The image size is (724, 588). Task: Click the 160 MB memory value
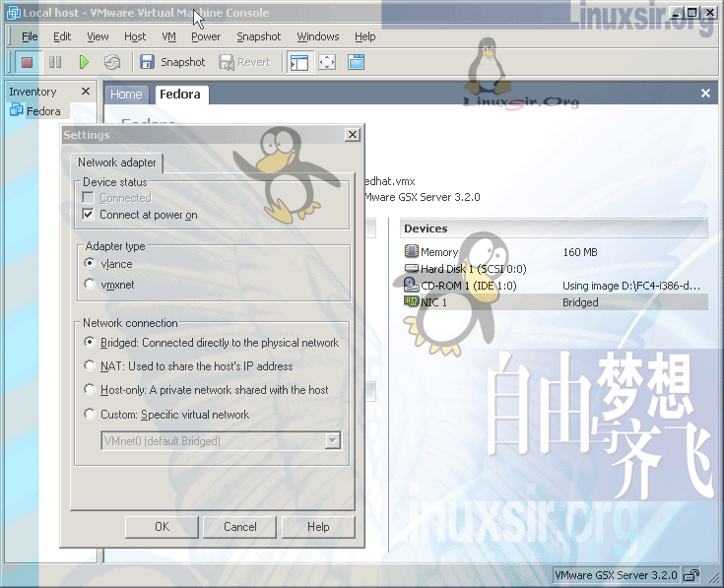[x=580, y=252]
